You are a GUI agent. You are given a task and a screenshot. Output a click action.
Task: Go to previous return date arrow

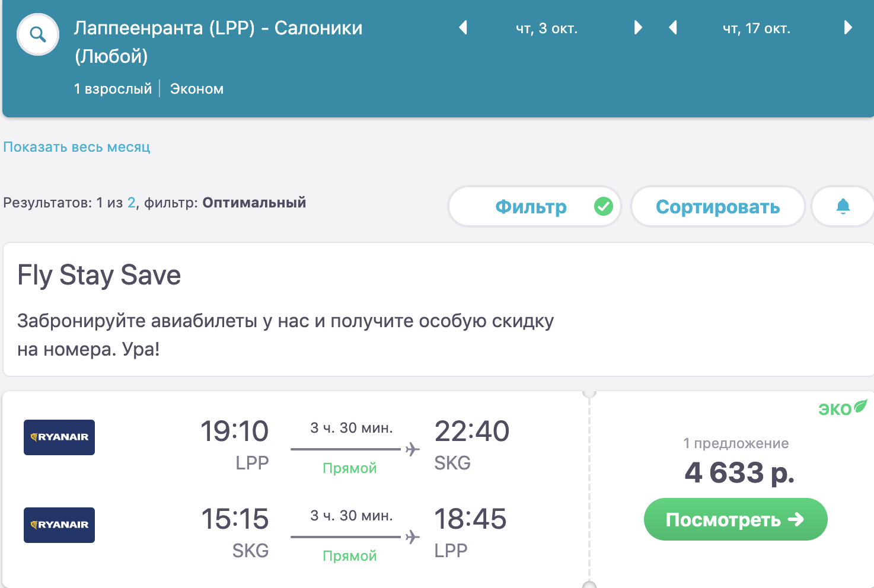(x=673, y=28)
